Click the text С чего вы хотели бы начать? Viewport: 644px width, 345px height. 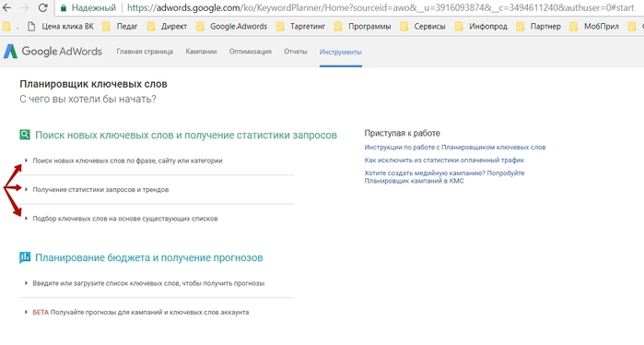click(x=88, y=99)
